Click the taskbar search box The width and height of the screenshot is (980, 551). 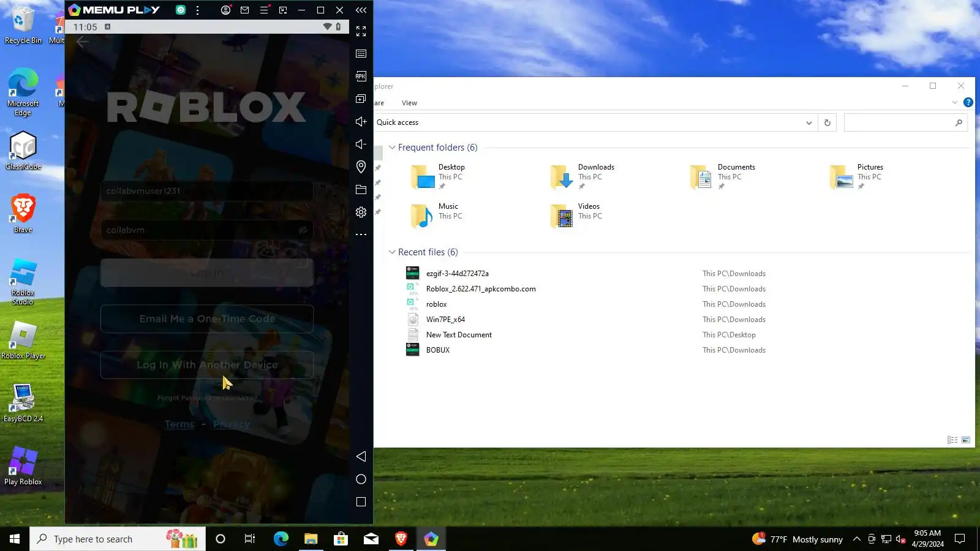pos(118,539)
